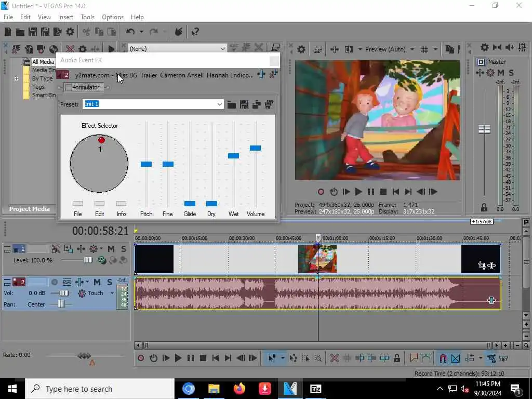Open Project Properties gear in main toolbar
This screenshot has width=532, height=399.
coord(70,32)
